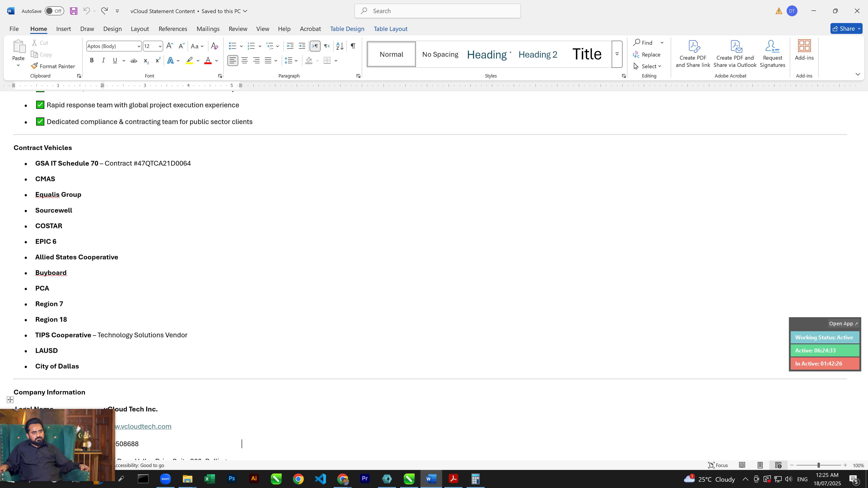This screenshot has width=868, height=488.
Task: Toggle Show/Hide paragraph marks
Action: click(353, 46)
